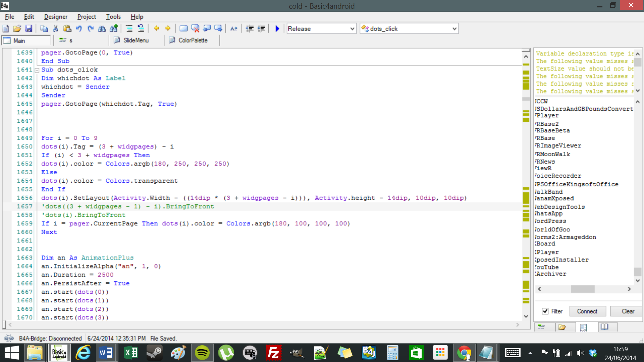644x362 pixels.
Task: Toggle the Filter checkbox
Action: pos(545,311)
